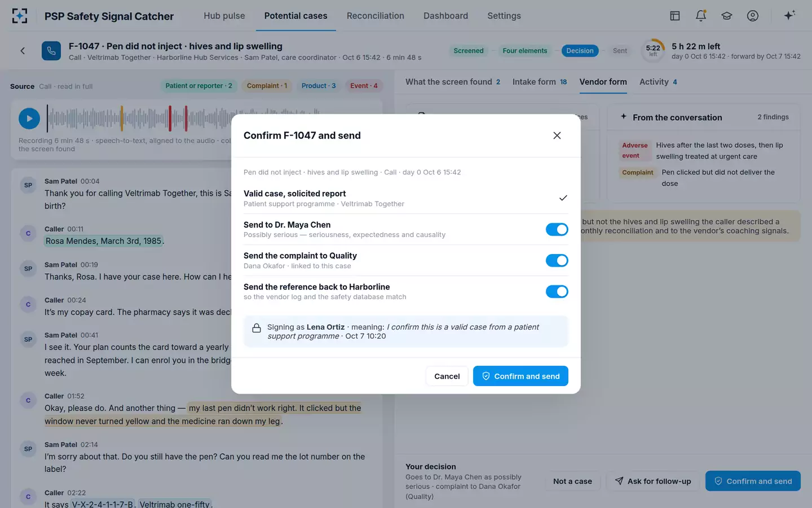This screenshot has width=812, height=508.
Task: Click Valid case, solicited report checkmark
Action: click(563, 198)
